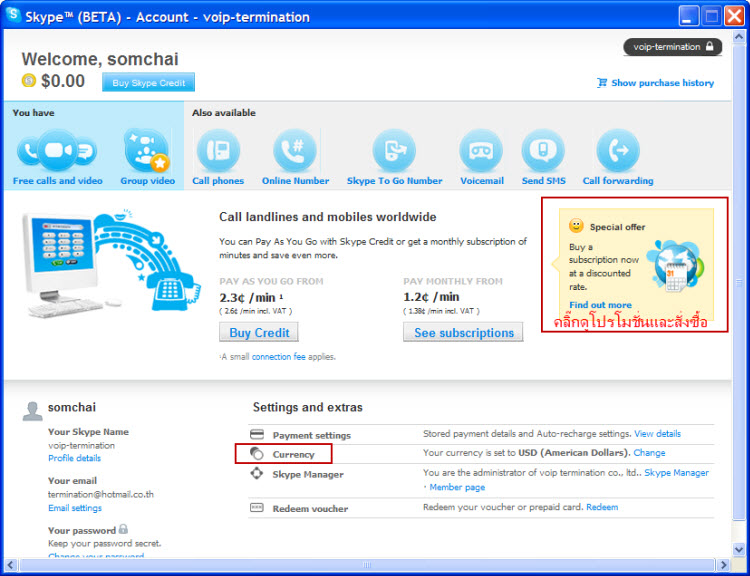
Task: Open the View details link
Action: click(x=657, y=433)
